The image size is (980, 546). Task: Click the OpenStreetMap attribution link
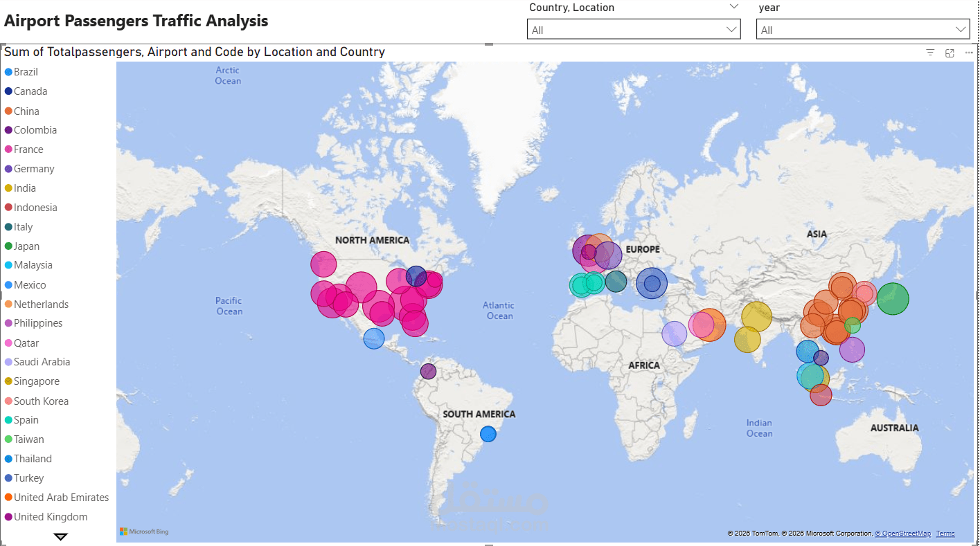point(905,533)
